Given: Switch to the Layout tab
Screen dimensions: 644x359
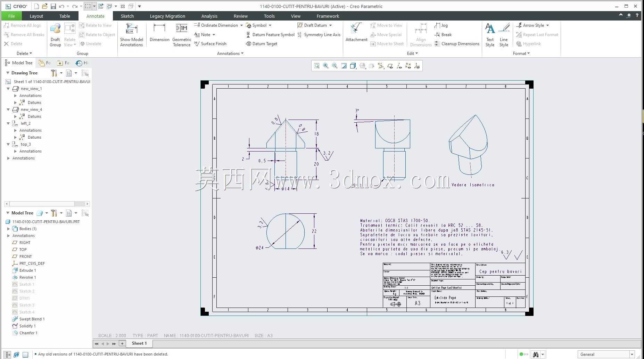Looking at the screenshot, I should pos(36,16).
